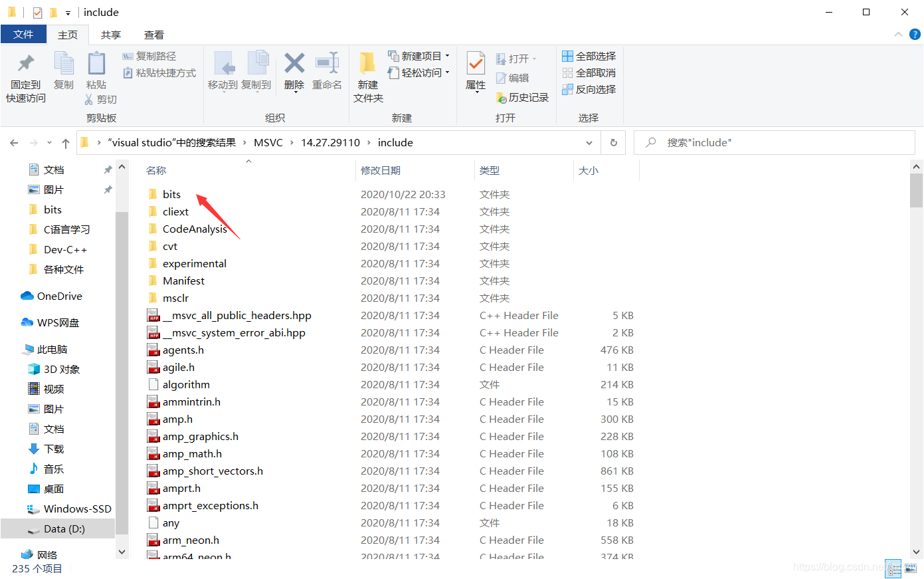Click the file list vertical scrollbar thumb
The height and width of the screenshot is (579, 924).
(916, 191)
